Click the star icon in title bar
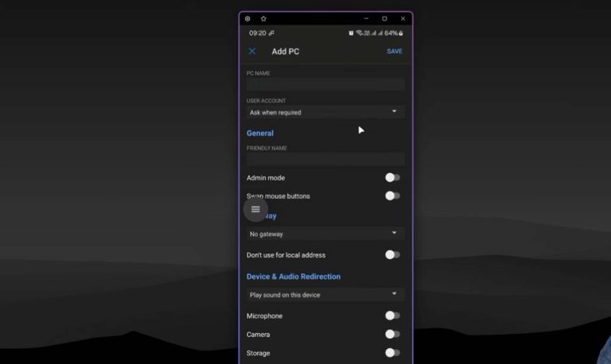Image resolution: width=611 pixels, height=364 pixels. 263,19
